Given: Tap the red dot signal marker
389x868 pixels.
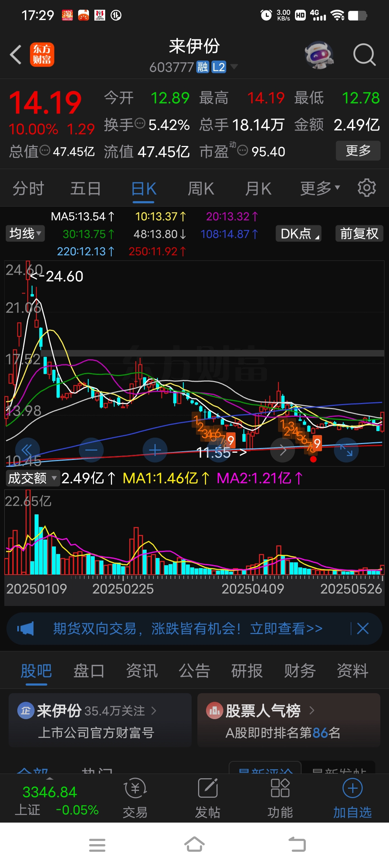Looking at the screenshot, I should tap(313, 459).
